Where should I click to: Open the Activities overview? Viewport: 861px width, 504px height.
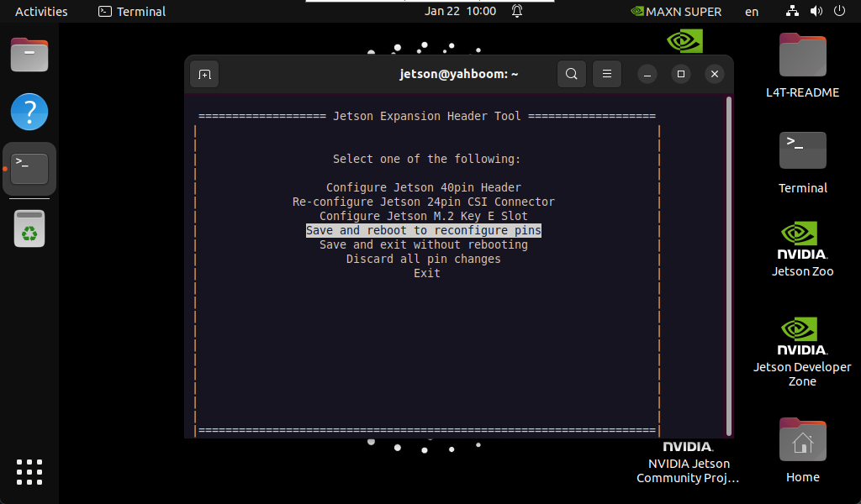point(41,12)
